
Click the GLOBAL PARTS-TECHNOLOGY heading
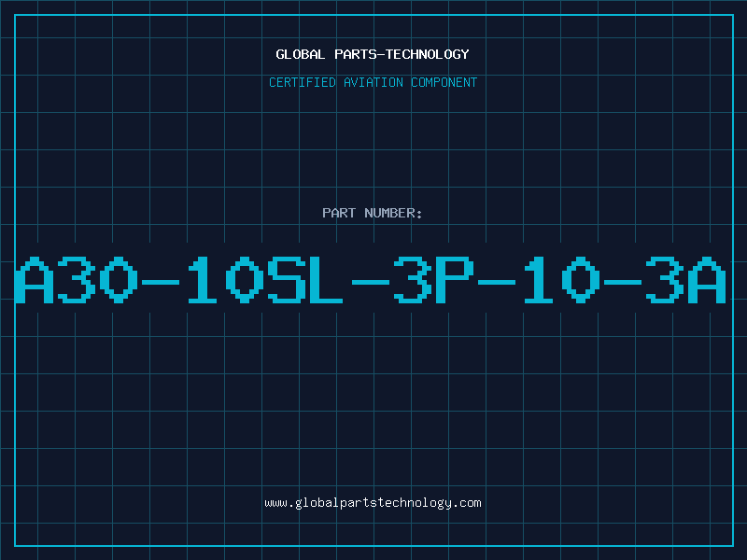click(x=373, y=54)
